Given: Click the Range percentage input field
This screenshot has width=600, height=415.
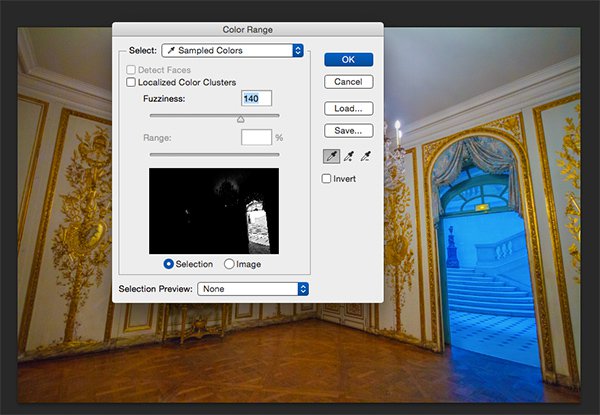Looking at the screenshot, I should point(256,137).
